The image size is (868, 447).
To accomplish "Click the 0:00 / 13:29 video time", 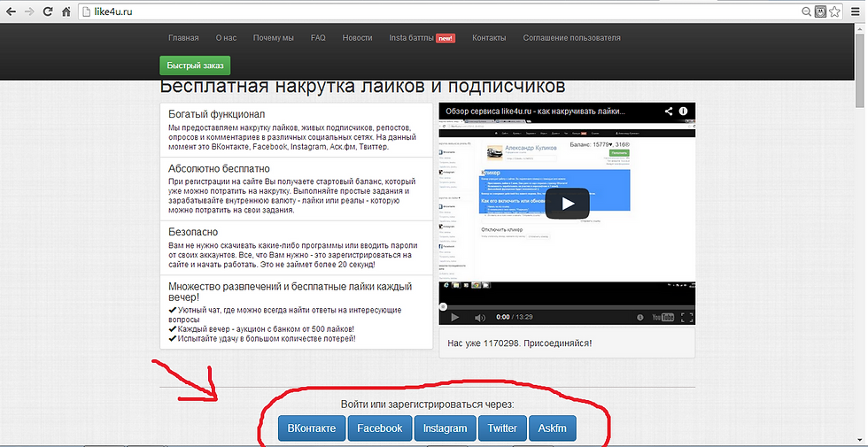I will 515,317.
